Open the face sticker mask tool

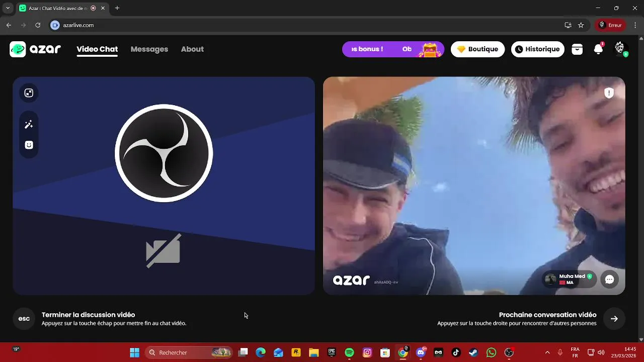[29, 145]
